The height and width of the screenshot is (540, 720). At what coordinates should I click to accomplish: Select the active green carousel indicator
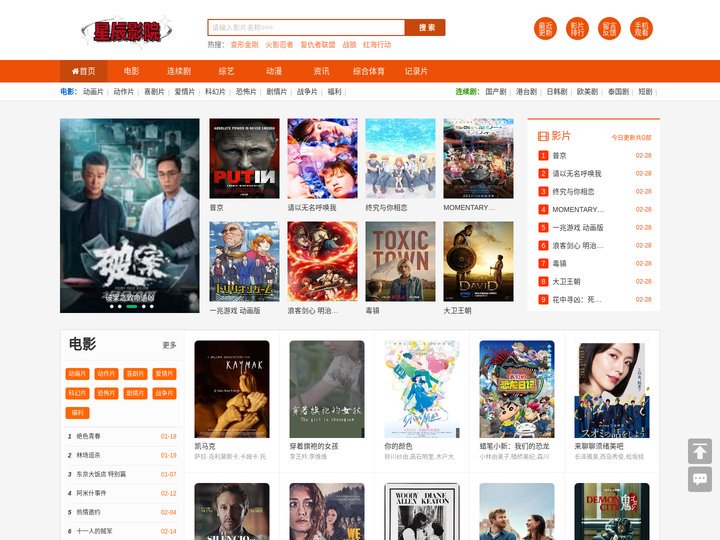coord(132,306)
